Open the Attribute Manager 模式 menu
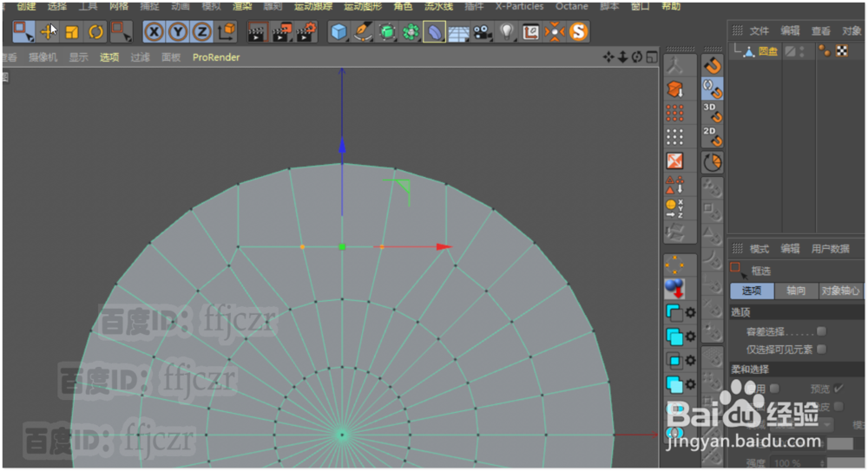Viewport: 868px width, 471px height. pos(759,249)
